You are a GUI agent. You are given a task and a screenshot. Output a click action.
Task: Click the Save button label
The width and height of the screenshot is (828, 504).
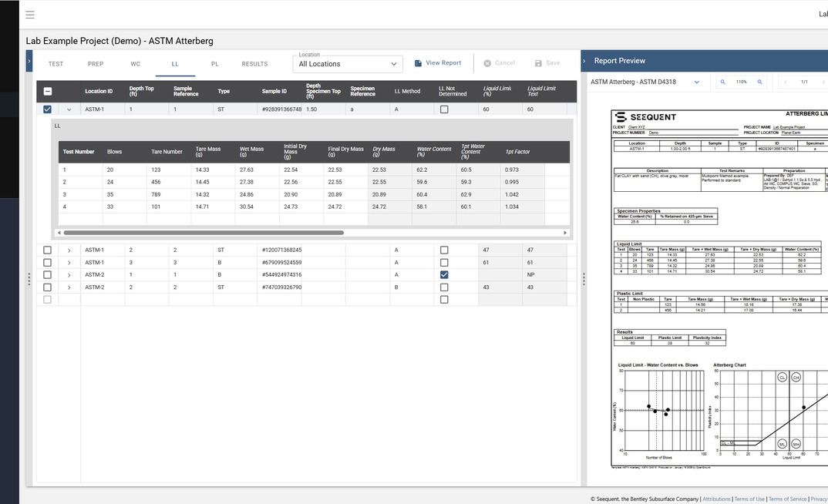point(553,62)
